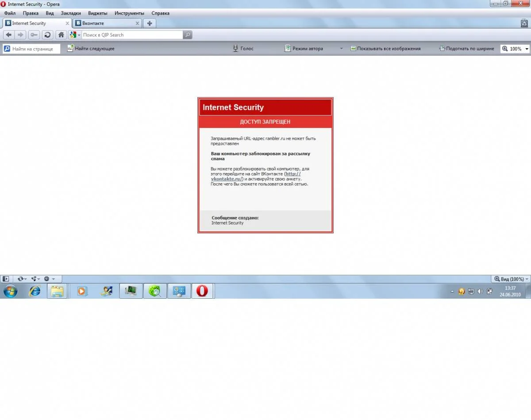Click the volume speaker tray icon
The height and width of the screenshot is (420, 531).
pos(480,291)
